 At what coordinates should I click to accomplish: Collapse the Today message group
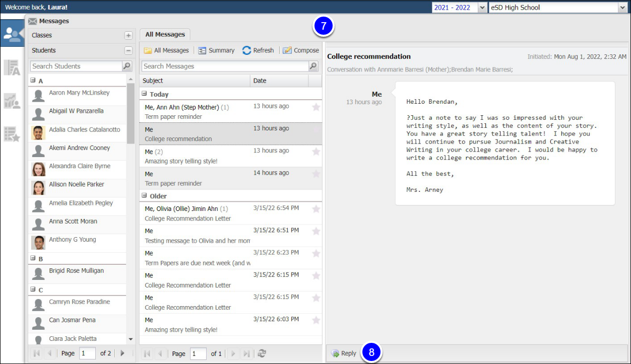(145, 94)
